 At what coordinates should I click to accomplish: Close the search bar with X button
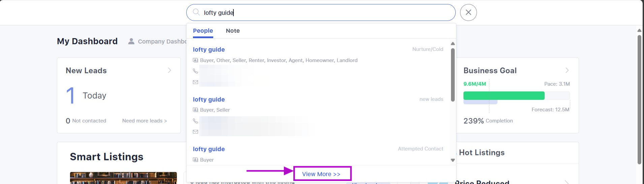tap(468, 12)
